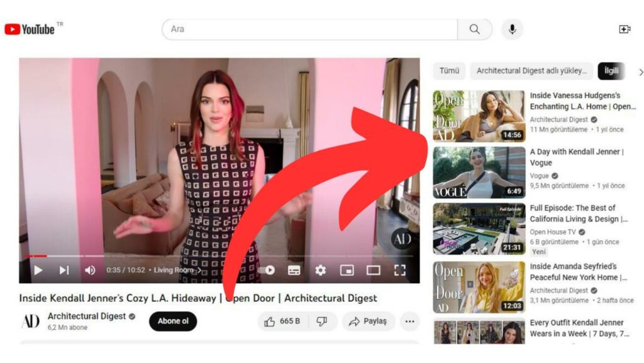Like the video with 665 B likes
This screenshot has height=363, width=644.
click(282, 321)
